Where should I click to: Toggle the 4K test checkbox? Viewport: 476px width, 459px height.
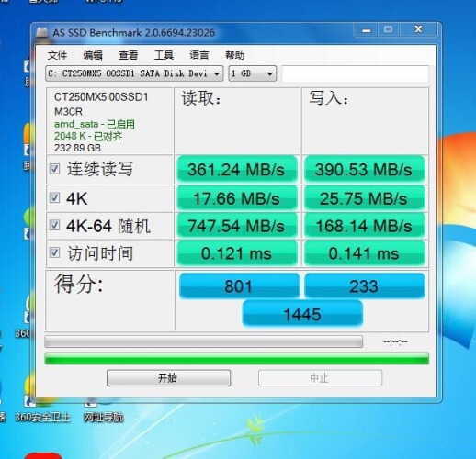click(54, 197)
